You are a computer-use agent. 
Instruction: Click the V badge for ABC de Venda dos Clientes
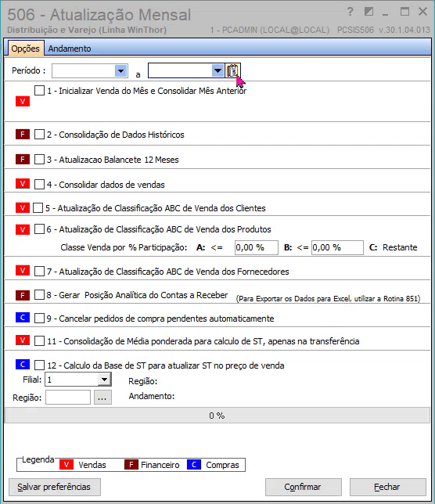click(23, 207)
